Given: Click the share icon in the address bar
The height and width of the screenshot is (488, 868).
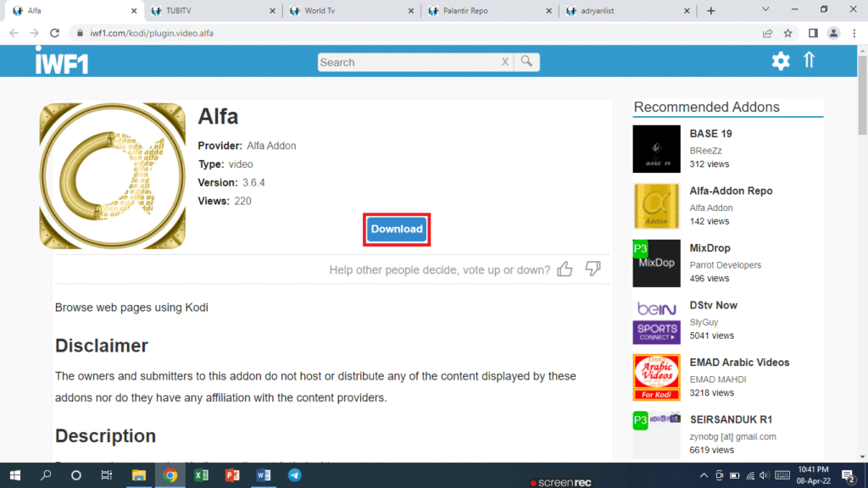Looking at the screenshot, I should point(767,31).
